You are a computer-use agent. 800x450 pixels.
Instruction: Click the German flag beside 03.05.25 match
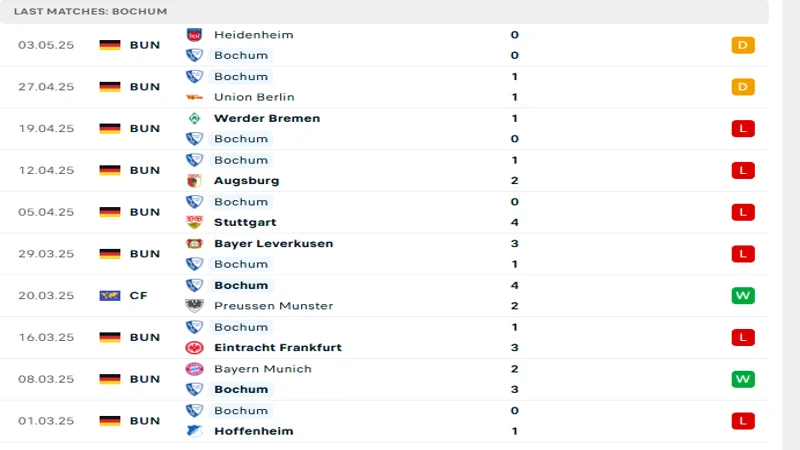(110, 45)
